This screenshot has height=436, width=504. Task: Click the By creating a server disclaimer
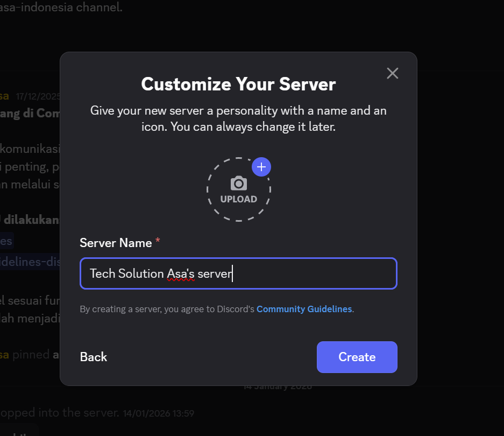coord(167,310)
